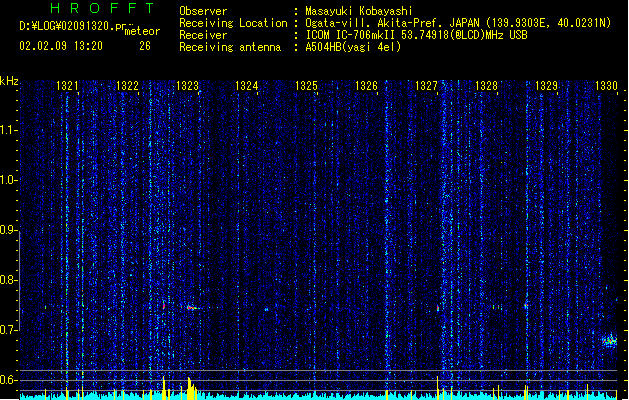This screenshot has width=629, height=400.
Task: Click the 0.7 kHz axis label
Action: point(8,330)
